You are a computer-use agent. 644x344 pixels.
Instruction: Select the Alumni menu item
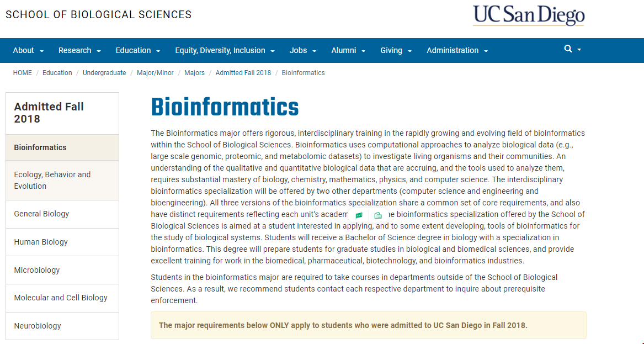tap(344, 50)
